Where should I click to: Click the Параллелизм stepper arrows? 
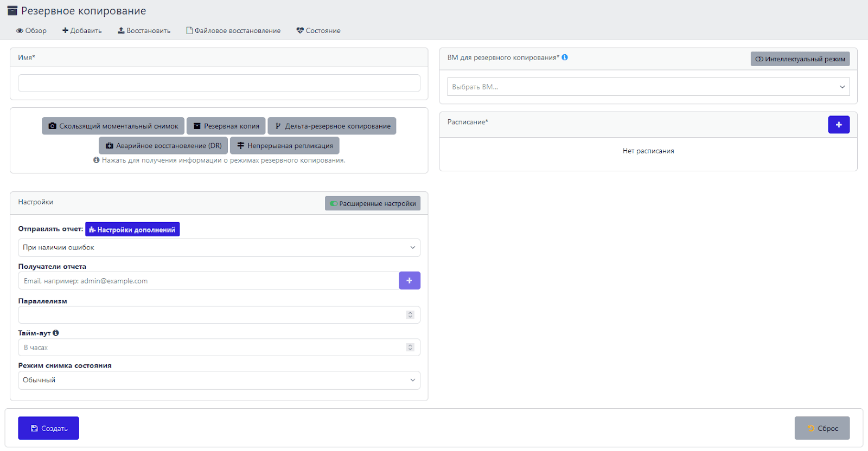[410, 315]
